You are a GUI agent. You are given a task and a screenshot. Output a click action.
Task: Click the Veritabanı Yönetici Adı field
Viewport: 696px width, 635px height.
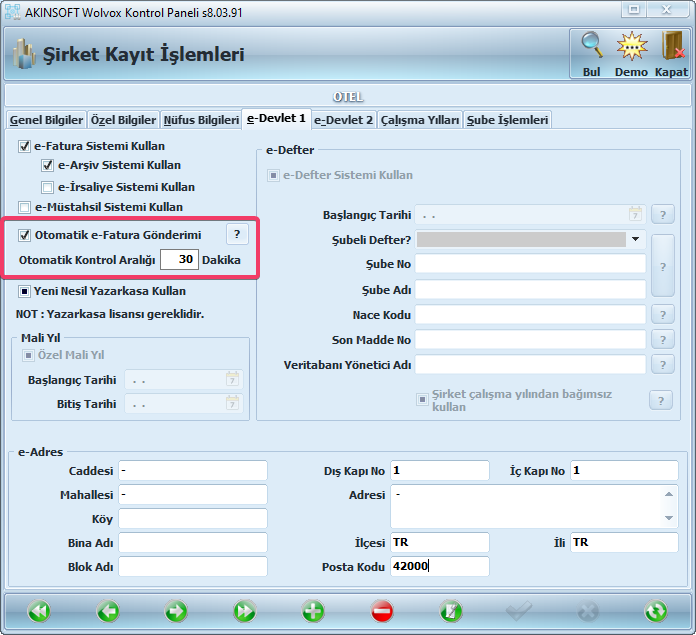[530, 364]
